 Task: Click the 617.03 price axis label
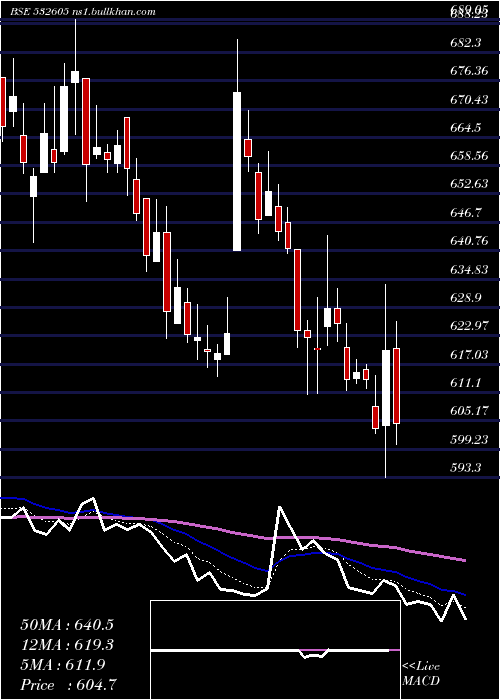click(470, 355)
